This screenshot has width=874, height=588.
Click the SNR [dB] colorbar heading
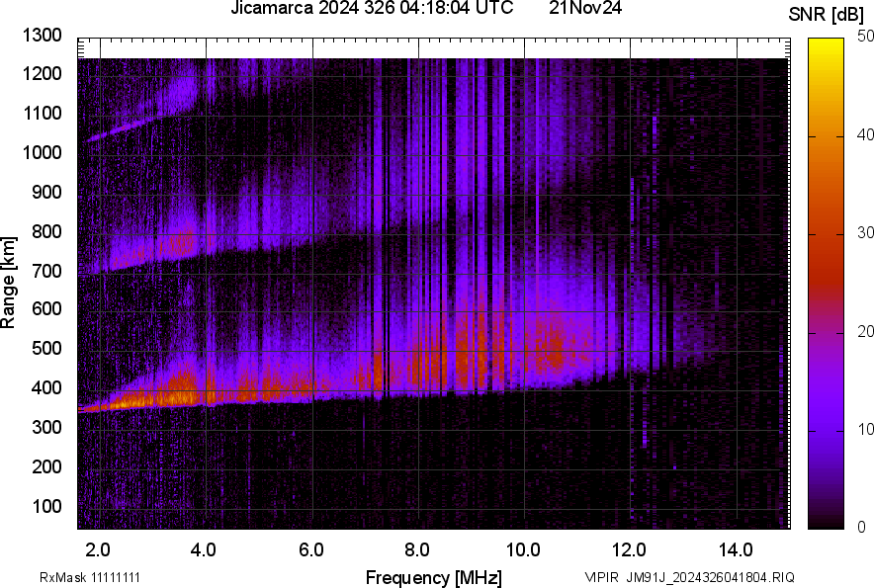point(825,14)
